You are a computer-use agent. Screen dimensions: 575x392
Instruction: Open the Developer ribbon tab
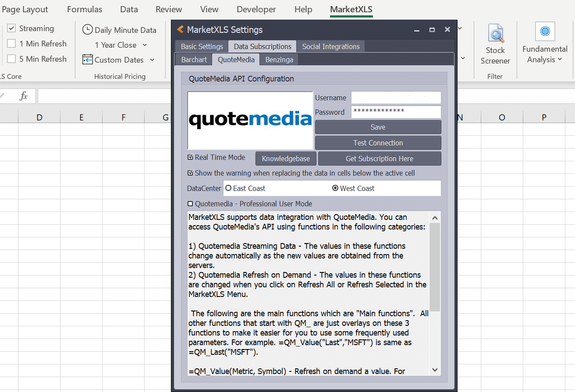pos(256,9)
